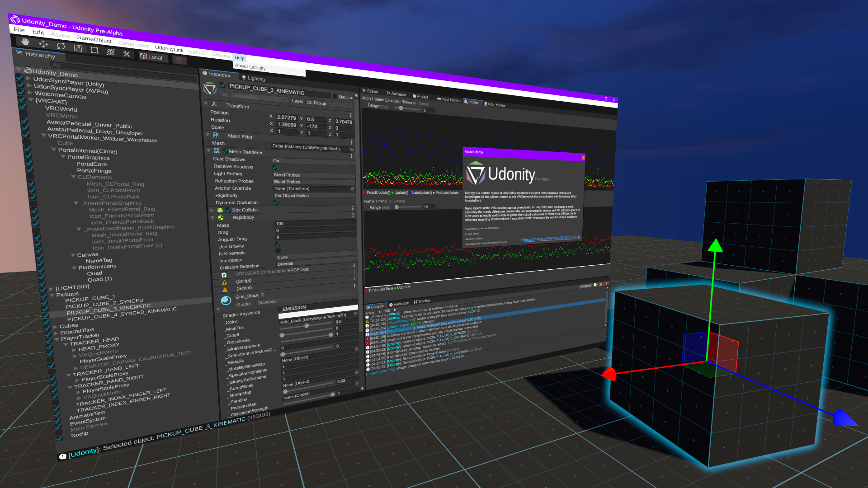
Task: Open the Box Collider kebab menu
Action: [x=353, y=209]
